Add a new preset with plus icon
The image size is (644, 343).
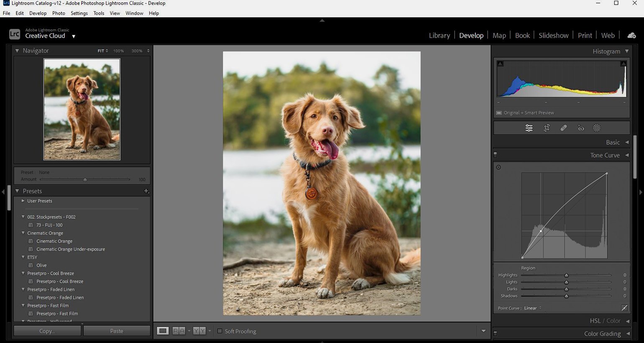coord(146,191)
